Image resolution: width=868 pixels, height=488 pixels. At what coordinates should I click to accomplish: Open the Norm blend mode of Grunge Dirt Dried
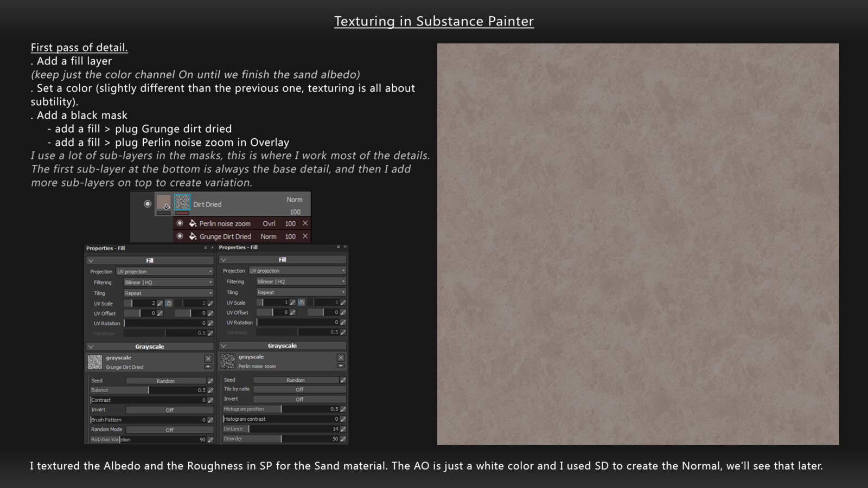268,236
